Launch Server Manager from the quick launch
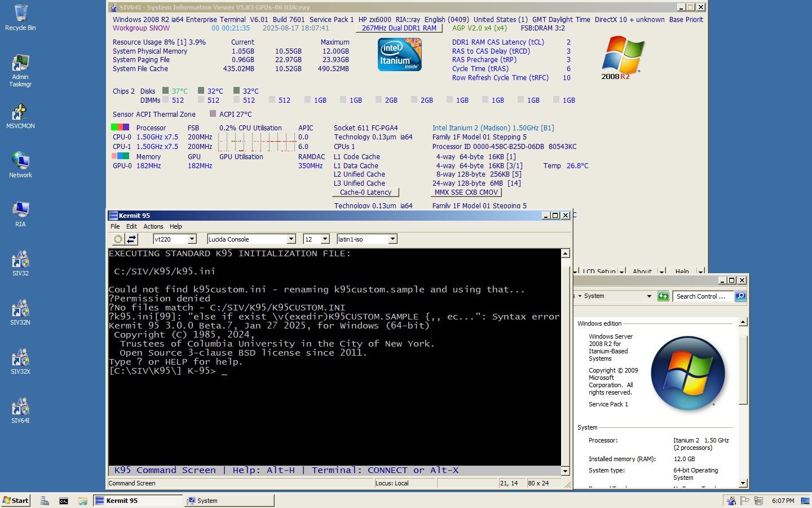Image resolution: width=812 pixels, height=508 pixels. click(x=45, y=501)
